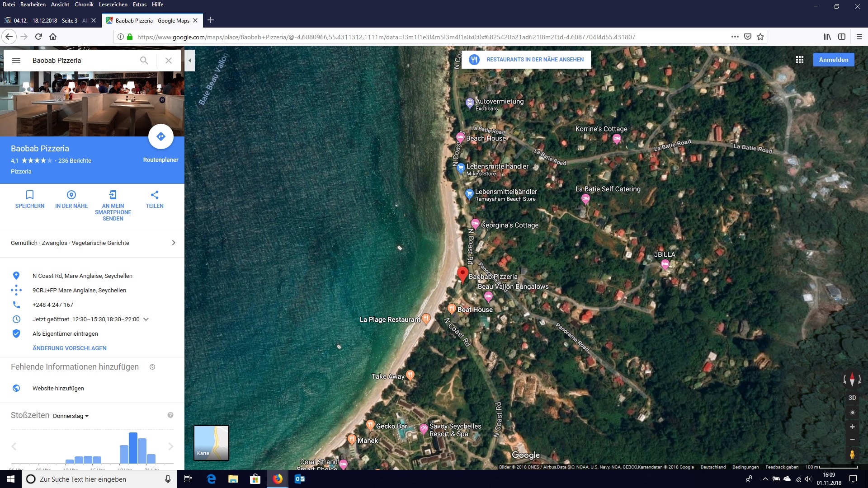Toggle 3D map view

pos(852,398)
